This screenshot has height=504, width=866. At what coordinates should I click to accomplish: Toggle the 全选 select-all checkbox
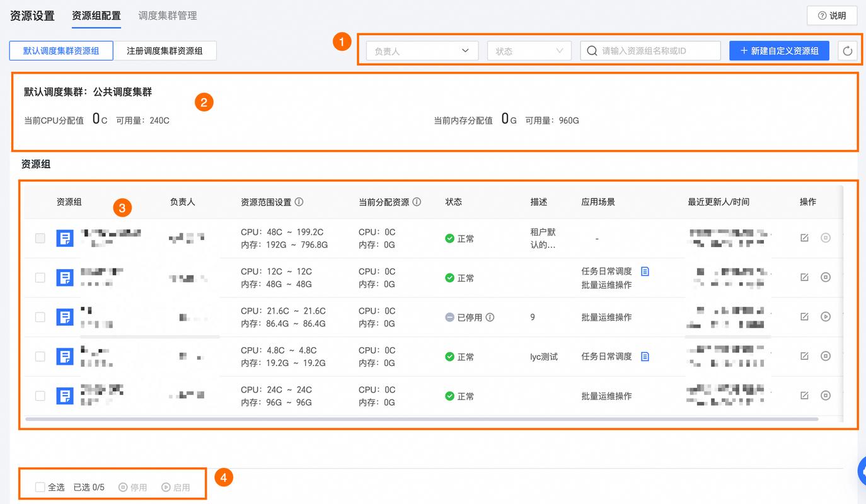point(40,487)
